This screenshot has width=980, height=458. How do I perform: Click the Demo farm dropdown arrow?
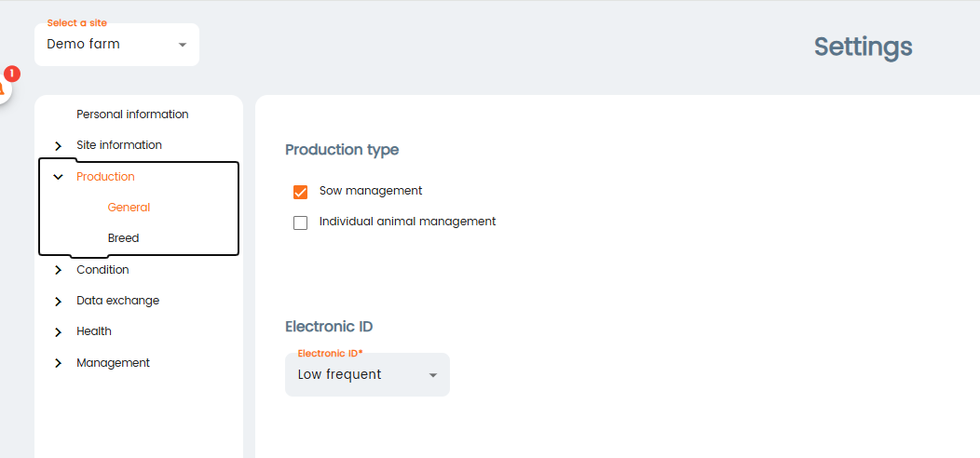point(183,45)
